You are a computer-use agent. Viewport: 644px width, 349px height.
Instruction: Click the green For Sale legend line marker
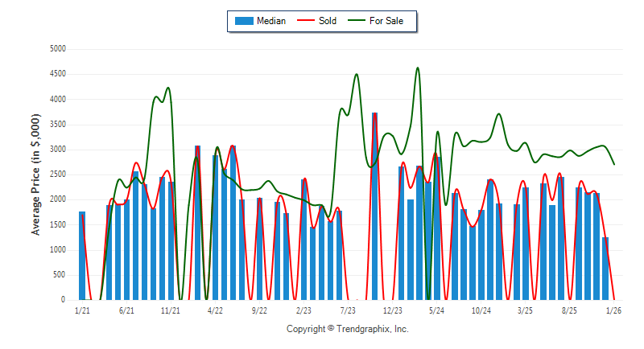355,21
